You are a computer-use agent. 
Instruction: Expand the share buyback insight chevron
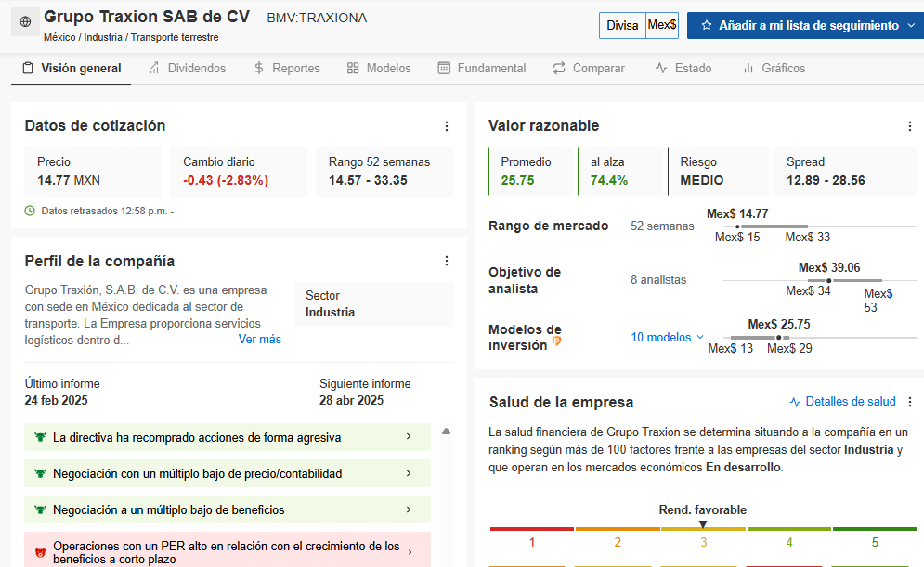click(409, 436)
